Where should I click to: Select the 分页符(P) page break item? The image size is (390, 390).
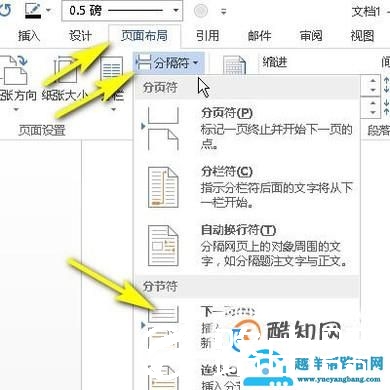point(247,128)
